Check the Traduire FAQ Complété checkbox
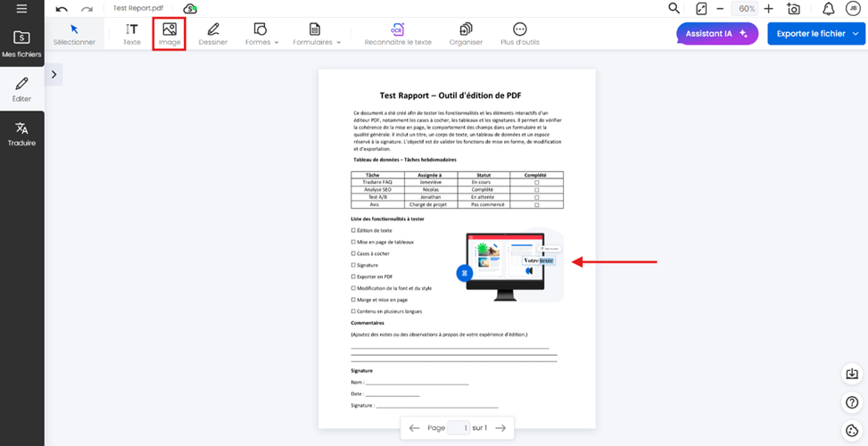The width and height of the screenshot is (868, 446). pos(536,182)
